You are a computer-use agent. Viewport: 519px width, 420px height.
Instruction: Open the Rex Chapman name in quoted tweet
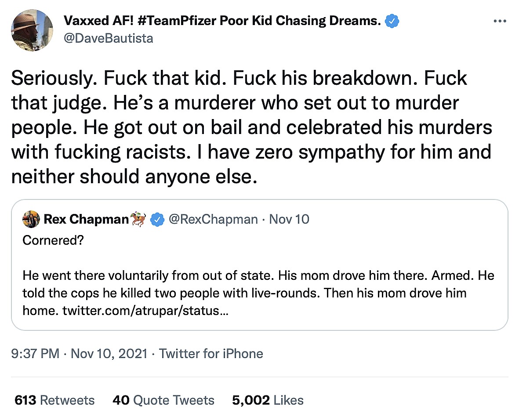click(86, 219)
